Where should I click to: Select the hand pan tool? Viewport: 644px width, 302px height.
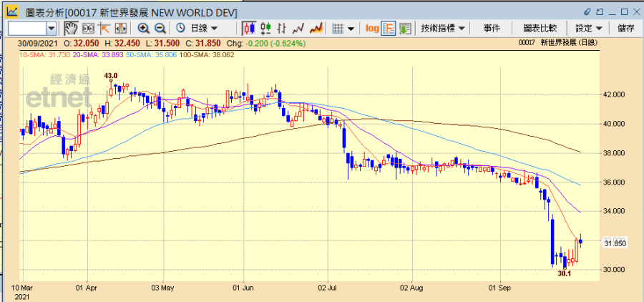(71, 28)
